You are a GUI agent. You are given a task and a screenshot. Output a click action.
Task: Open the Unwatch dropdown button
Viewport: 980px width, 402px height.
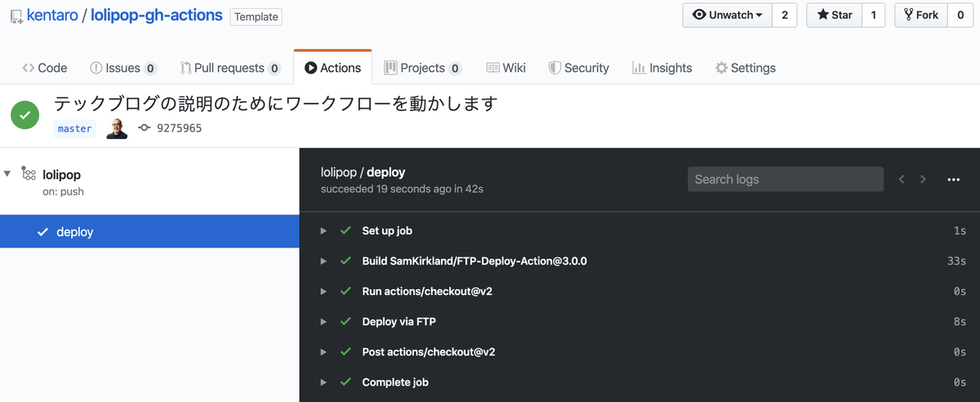point(727,15)
